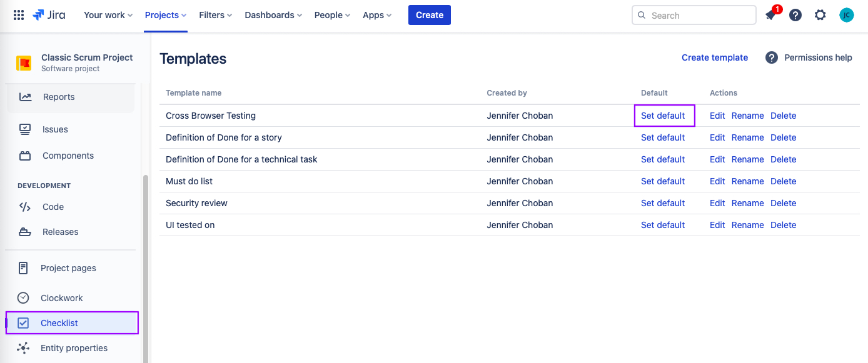Set Security review template as default
The height and width of the screenshot is (363, 868).
click(663, 203)
